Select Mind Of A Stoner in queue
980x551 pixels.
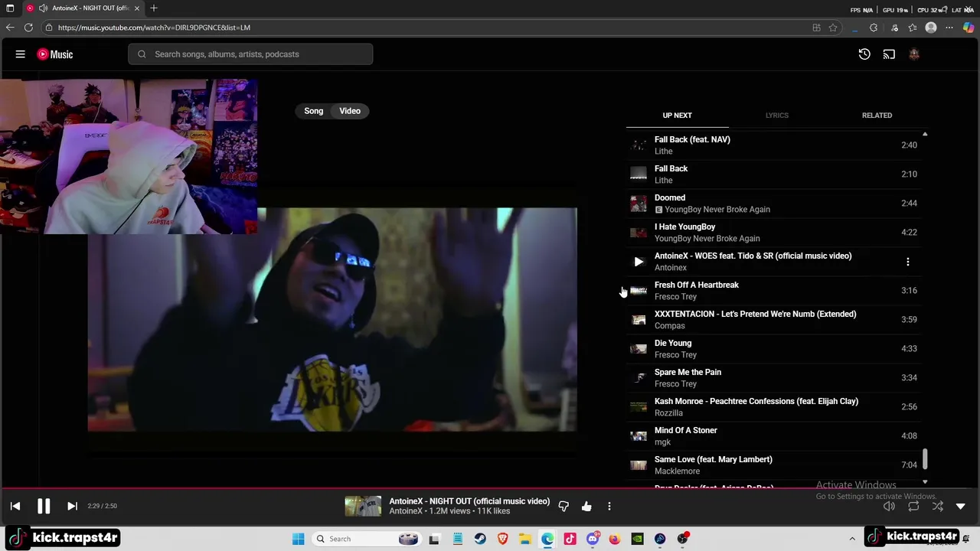coord(773,435)
